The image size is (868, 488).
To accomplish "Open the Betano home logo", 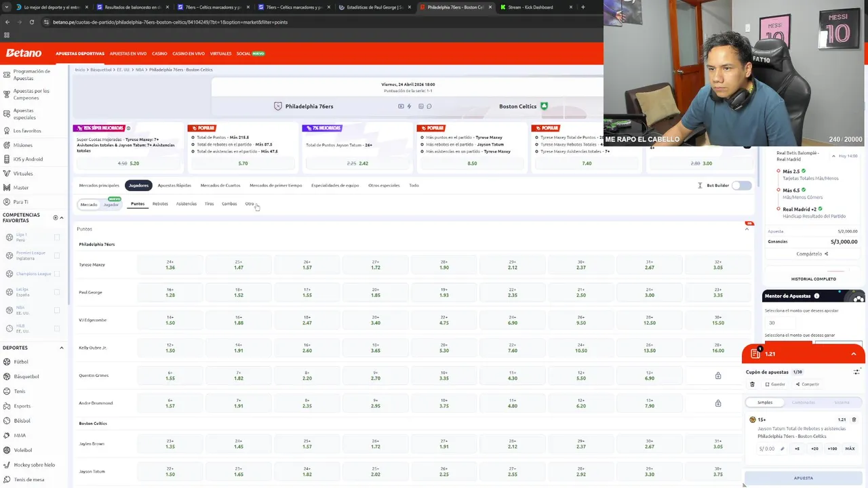I will [24, 53].
